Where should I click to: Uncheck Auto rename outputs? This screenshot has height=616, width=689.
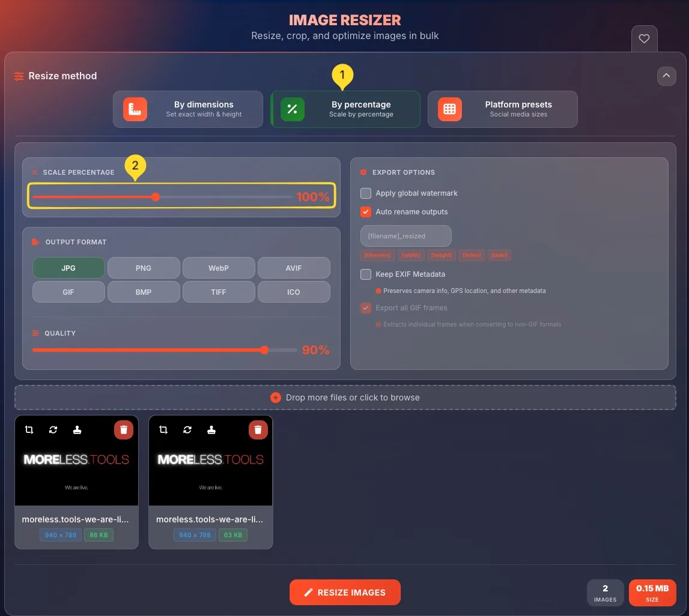click(366, 212)
